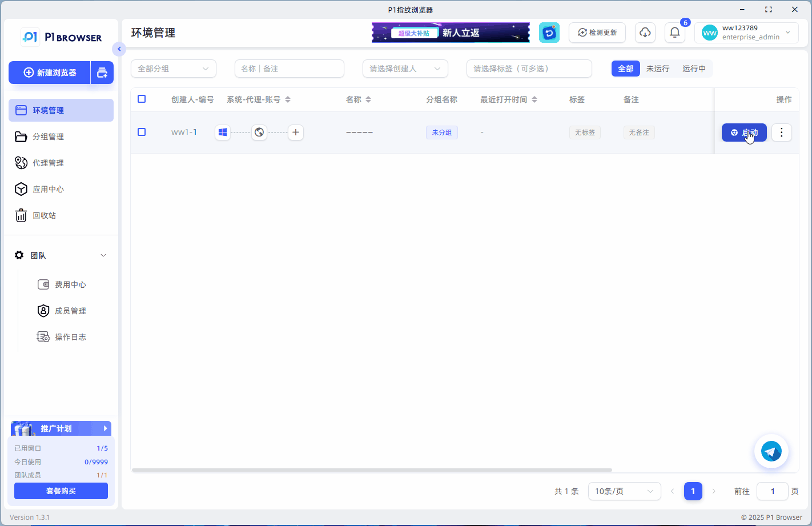The width and height of the screenshot is (812, 526).
Task: Open the 回收站 recycle bin
Action: [x=45, y=215]
